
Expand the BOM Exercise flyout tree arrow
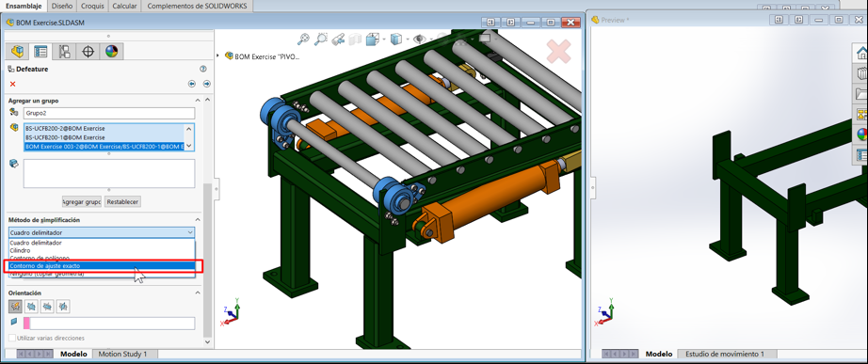(217, 55)
